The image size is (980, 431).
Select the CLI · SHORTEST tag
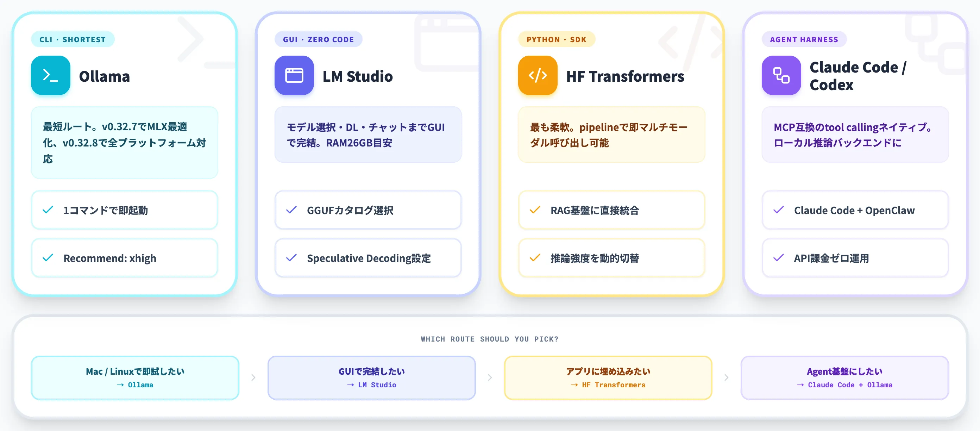(73, 39)
